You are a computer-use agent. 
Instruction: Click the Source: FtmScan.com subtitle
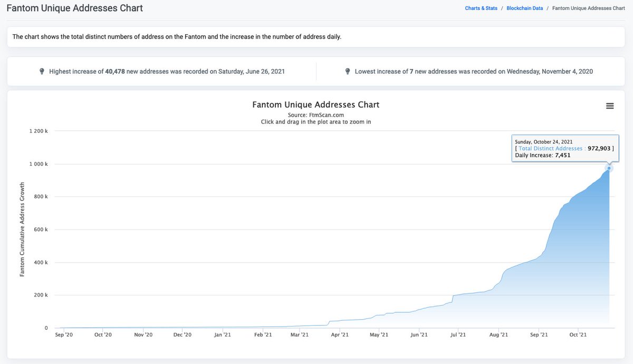(x=316, y=114)
